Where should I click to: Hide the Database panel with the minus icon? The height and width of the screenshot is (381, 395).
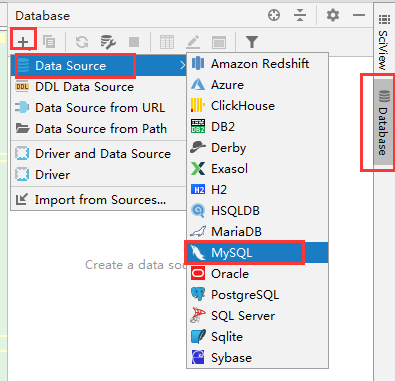tap(359, 15)
